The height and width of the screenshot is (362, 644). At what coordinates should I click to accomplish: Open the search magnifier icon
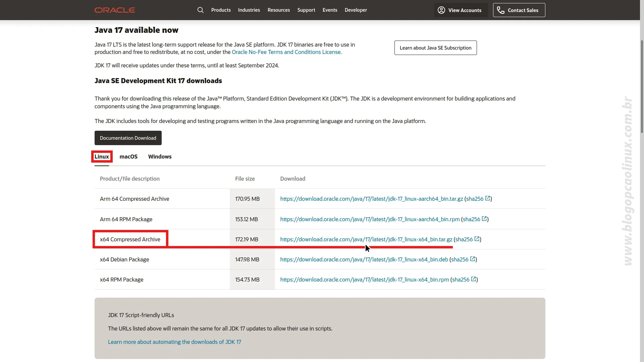200,10
